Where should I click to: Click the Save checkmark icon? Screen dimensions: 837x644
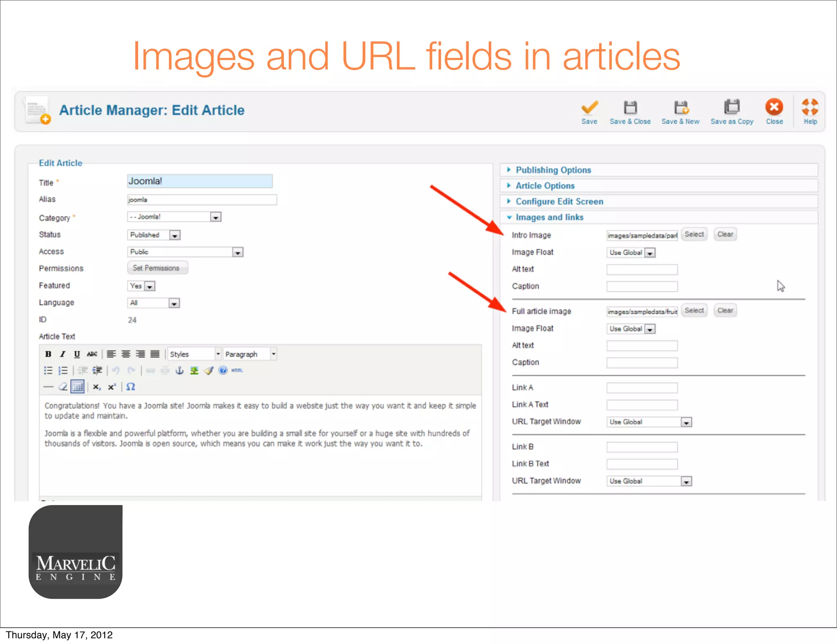[x=589, y=108]
